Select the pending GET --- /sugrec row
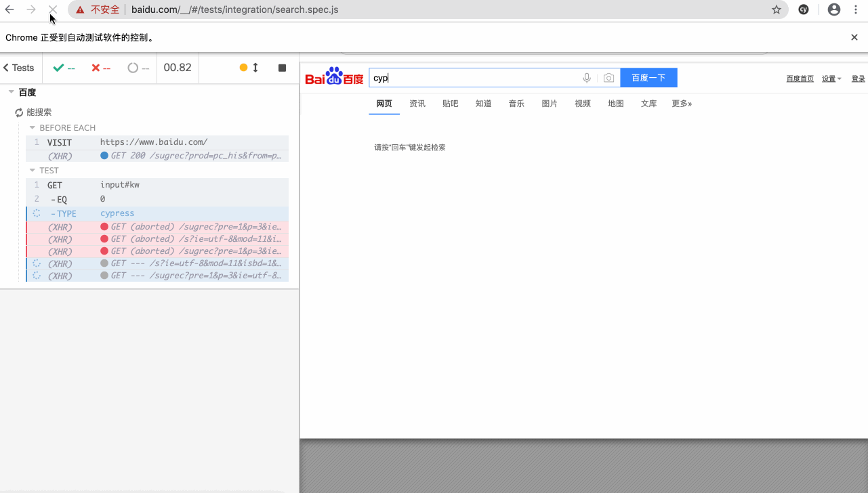This screenshot has height=493, width=868. click(157, 276)
